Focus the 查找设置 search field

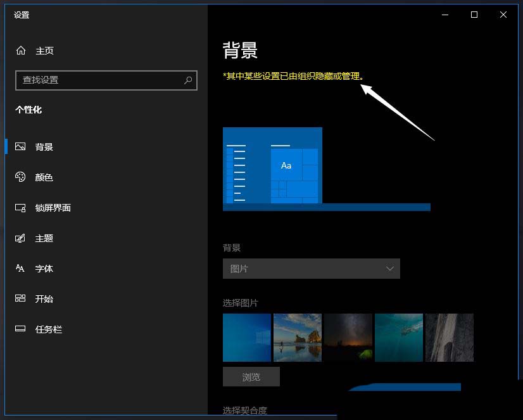(x=98, y=80)
